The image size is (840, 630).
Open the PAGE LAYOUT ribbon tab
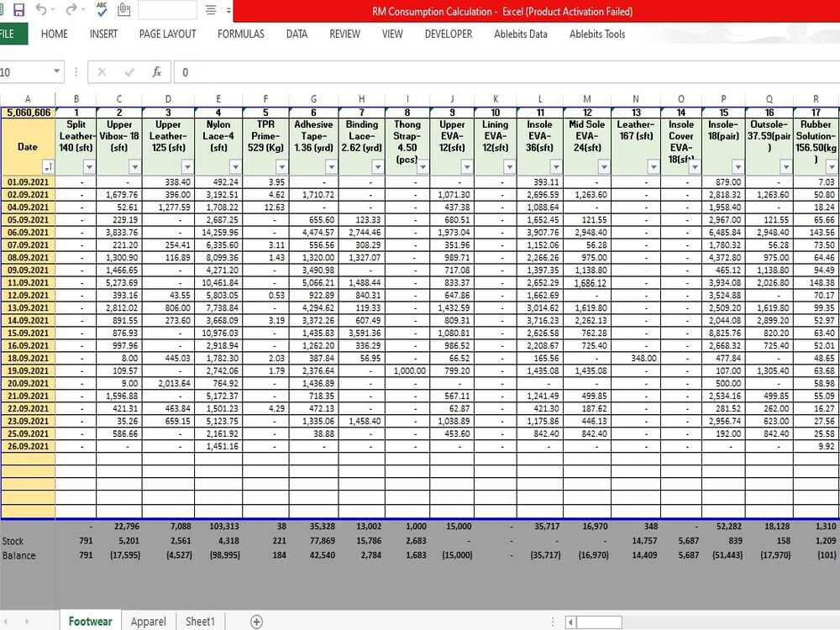168,34
